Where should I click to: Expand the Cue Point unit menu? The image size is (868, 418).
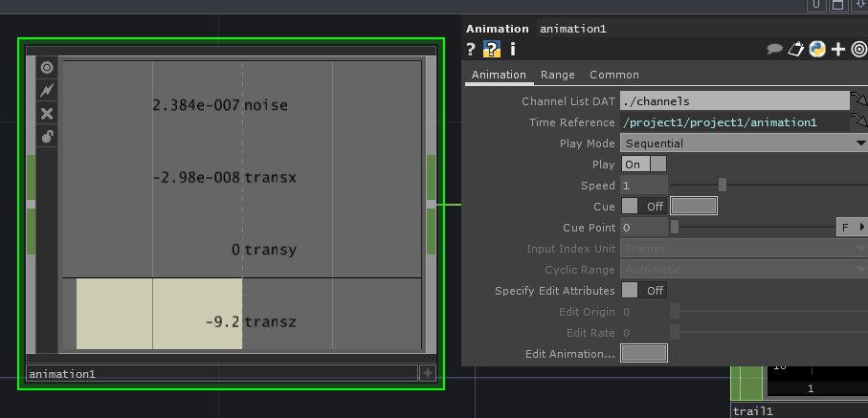852,227
